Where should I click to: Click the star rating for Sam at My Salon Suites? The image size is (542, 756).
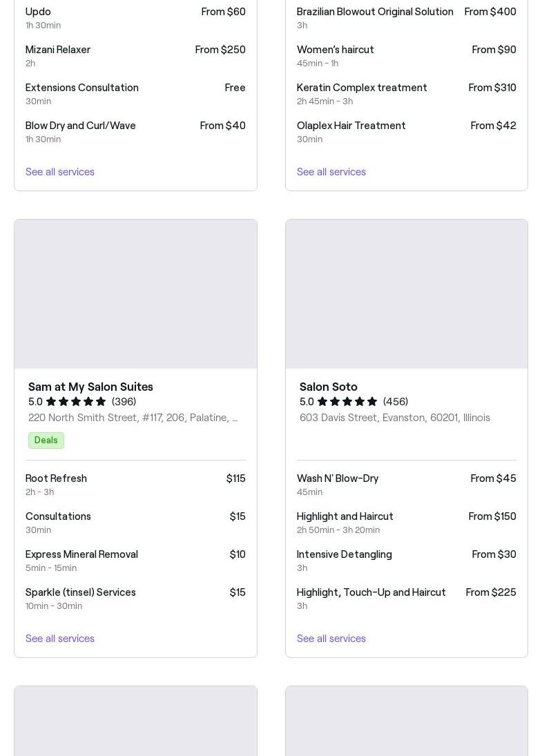tap(76, 402)
